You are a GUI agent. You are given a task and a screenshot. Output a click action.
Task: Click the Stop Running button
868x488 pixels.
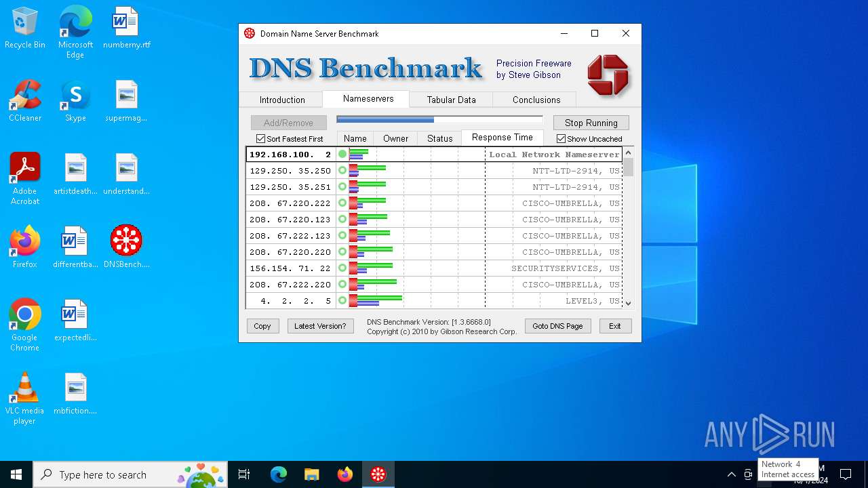591,123
